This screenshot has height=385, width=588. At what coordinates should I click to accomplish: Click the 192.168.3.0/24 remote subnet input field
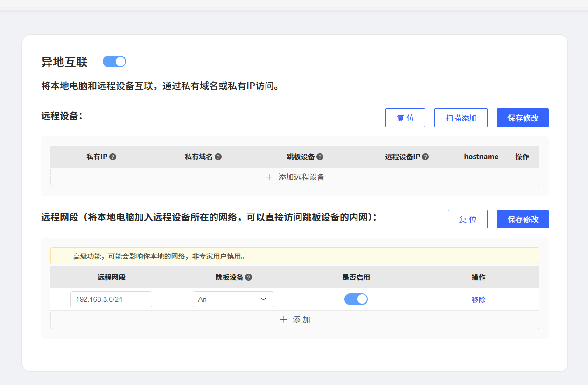click(111, 299)
